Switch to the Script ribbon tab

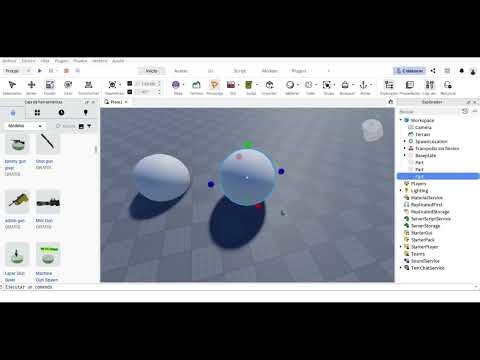(240, 71)
